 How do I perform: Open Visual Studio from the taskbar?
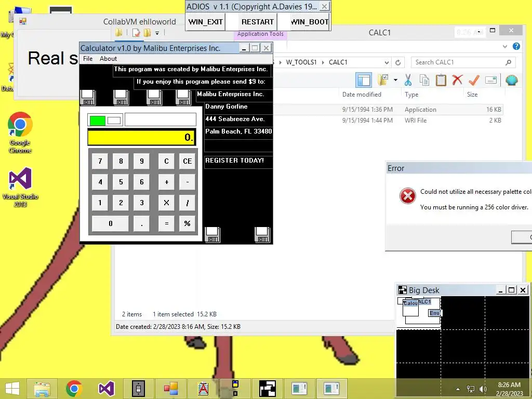point(106,389)
